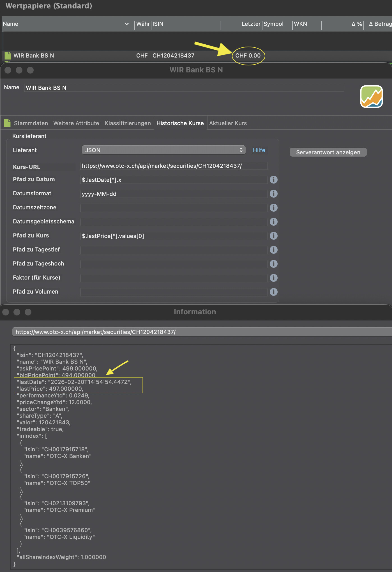The image size is (392, 572).
Task: Switch to the Aktueller Kurs tab
Action: click(x=228, y=123)
